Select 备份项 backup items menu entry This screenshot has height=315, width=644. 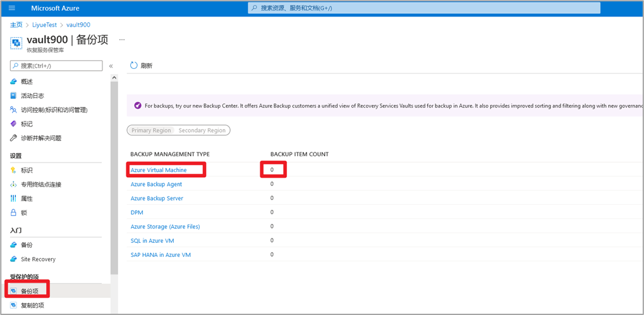(x=29, y=292)
